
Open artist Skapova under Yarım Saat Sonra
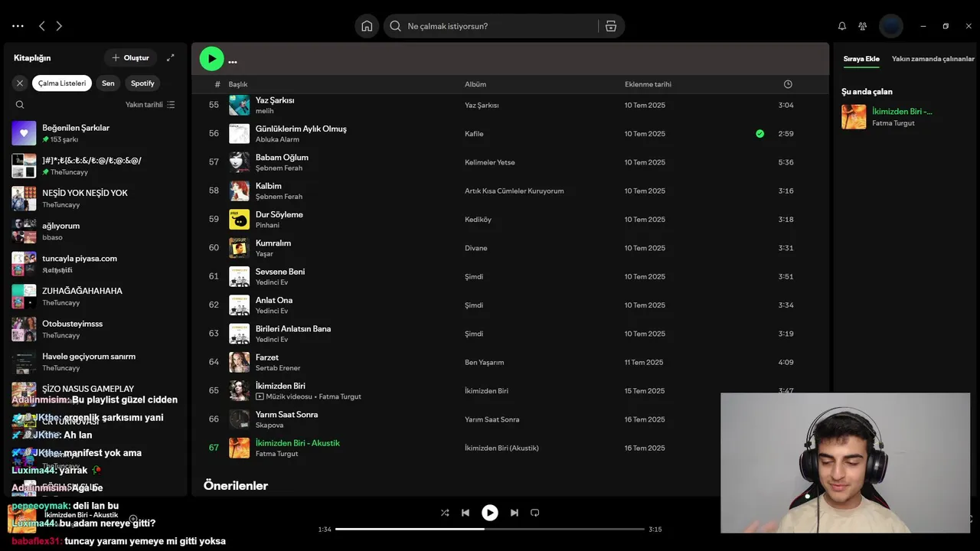(269, 425)
